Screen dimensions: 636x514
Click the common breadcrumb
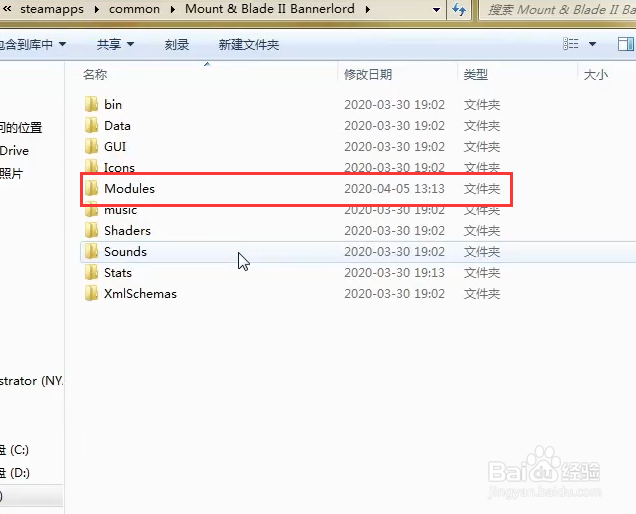(134, 9)
